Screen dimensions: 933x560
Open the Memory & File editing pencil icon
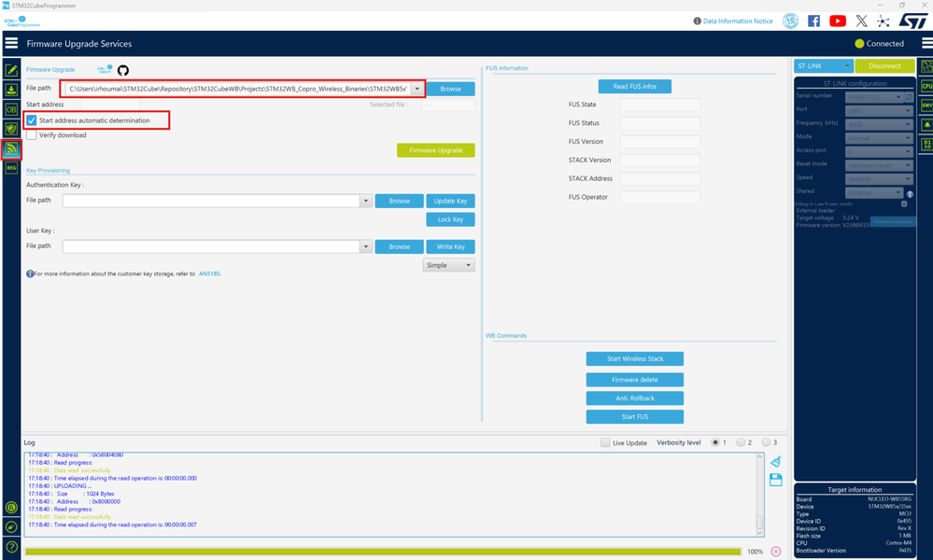(x=11, y=70)
